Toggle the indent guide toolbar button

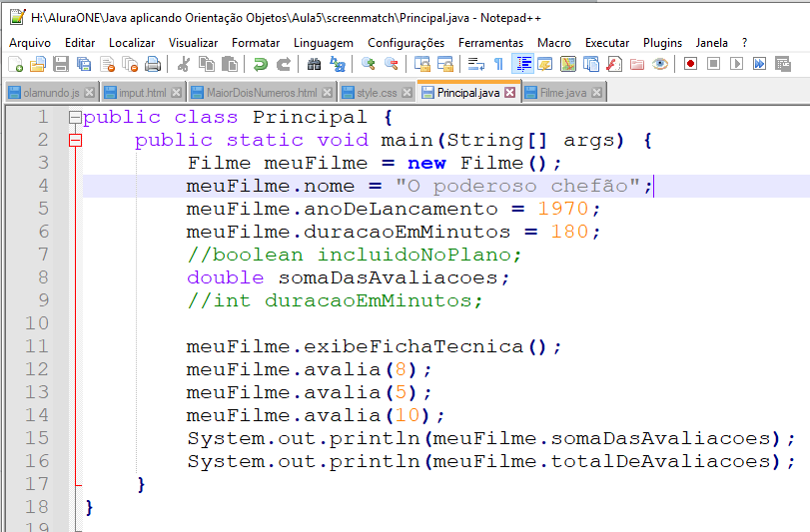[522, 64]
